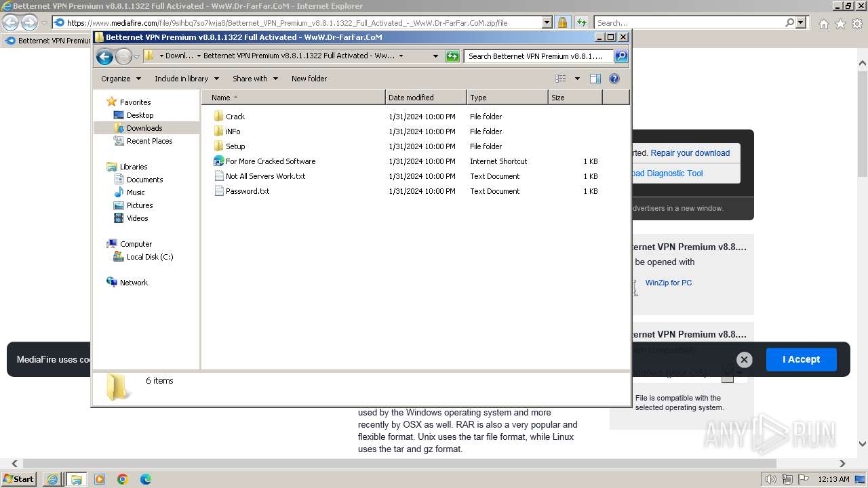Screen dimensions: 868x488
Task: Click the Explorer search input field
Action: point(539,56)
